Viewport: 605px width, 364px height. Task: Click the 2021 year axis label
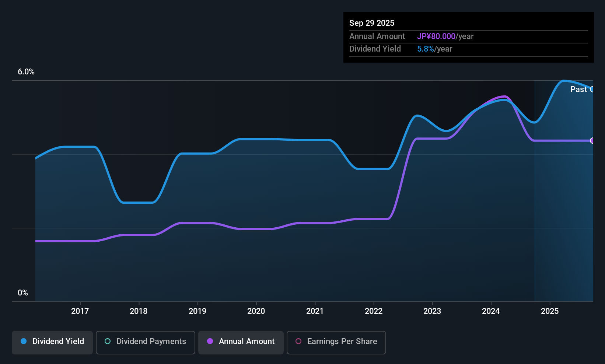point(315,311)
